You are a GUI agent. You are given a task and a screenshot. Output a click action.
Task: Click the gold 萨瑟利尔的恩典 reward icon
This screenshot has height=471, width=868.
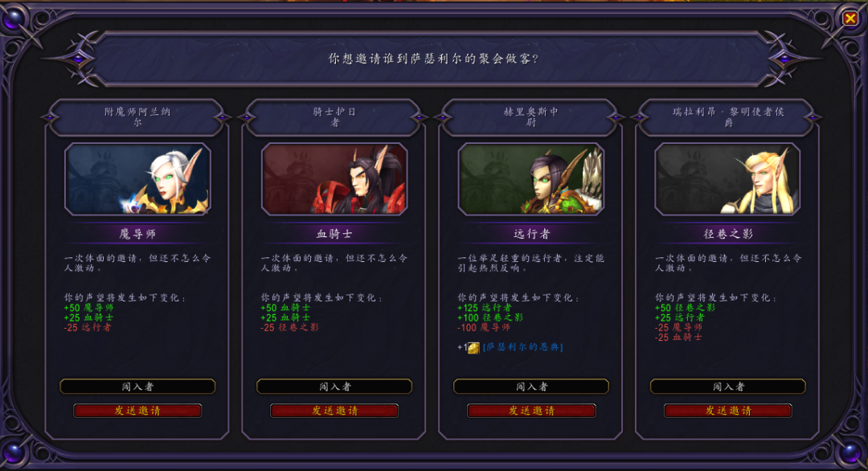(x=473, y=347)
